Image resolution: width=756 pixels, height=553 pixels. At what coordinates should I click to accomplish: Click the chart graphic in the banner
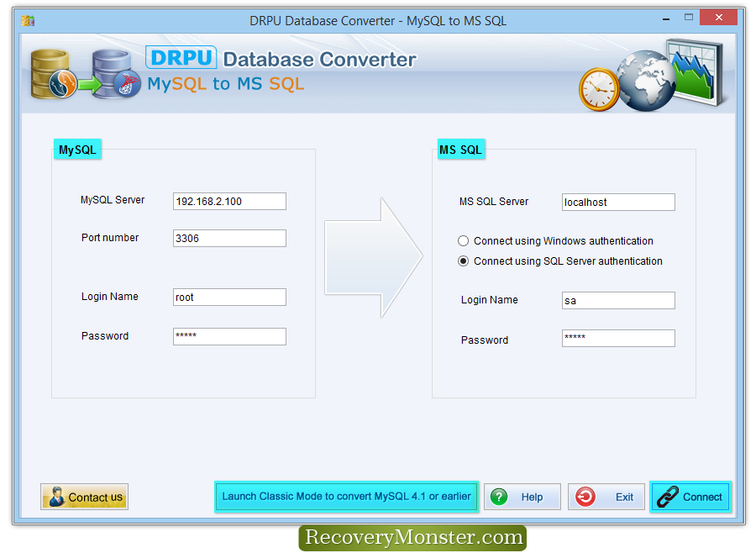click(x=696, y=72)
